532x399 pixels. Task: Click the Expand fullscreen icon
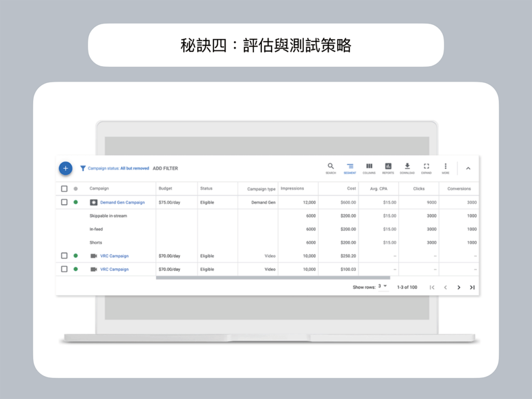426,167
